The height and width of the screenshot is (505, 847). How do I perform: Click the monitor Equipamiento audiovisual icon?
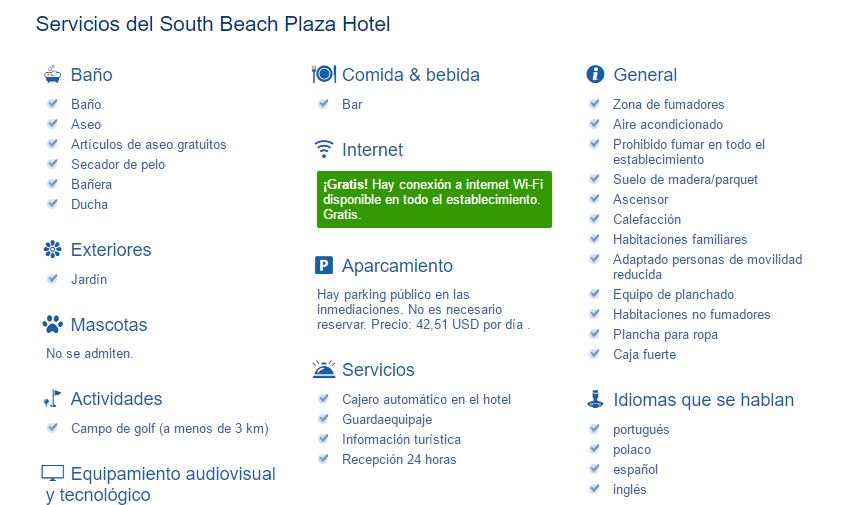pyautogui.click(x=53, y=474)
